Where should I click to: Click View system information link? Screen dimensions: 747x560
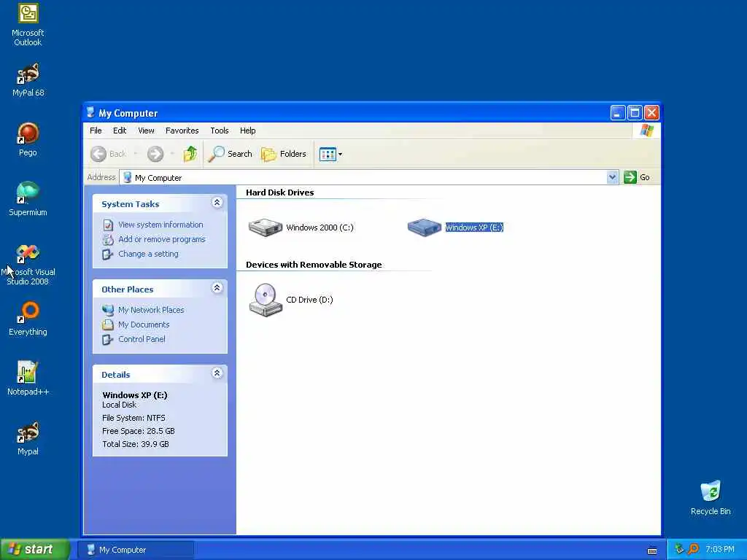point(160,225)
